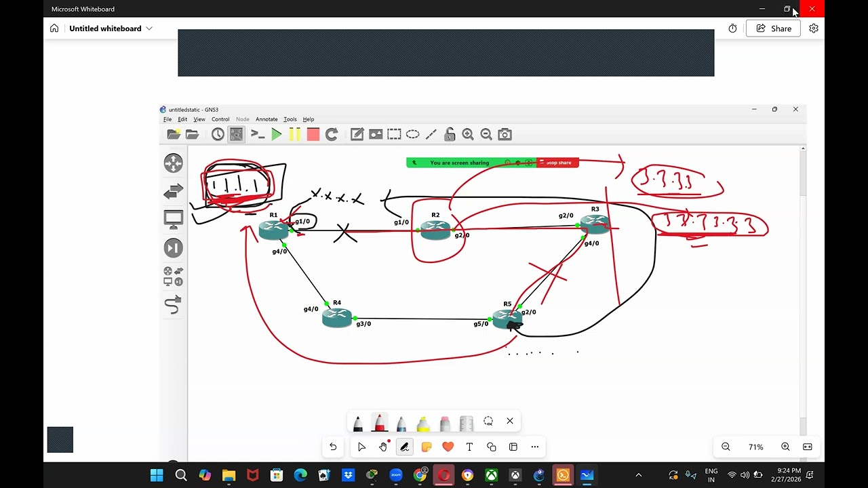This screenshot has height=488, width=868.
Task: Click GNS3 snapshot clock icon
Action: click(x=218, y=134)
